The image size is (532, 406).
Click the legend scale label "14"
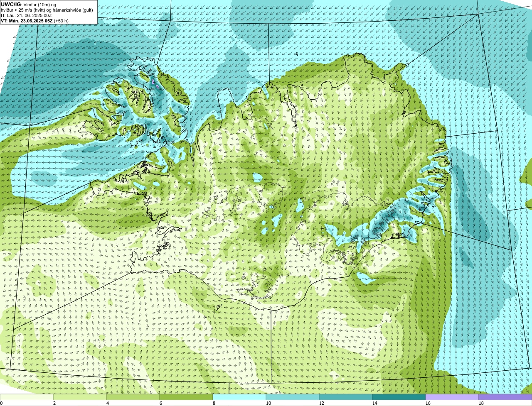pyautogui.click(x=375, y=403)
